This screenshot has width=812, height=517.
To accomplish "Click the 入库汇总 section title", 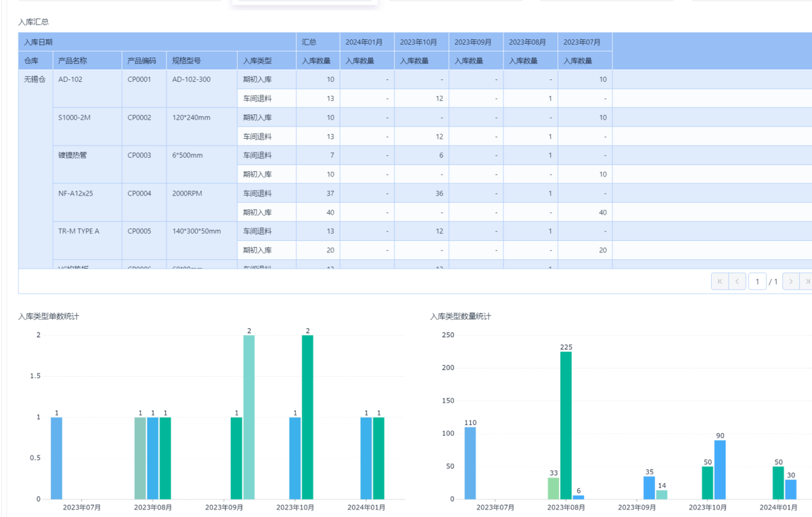I will pyautogui.click(x=33, y=22).
